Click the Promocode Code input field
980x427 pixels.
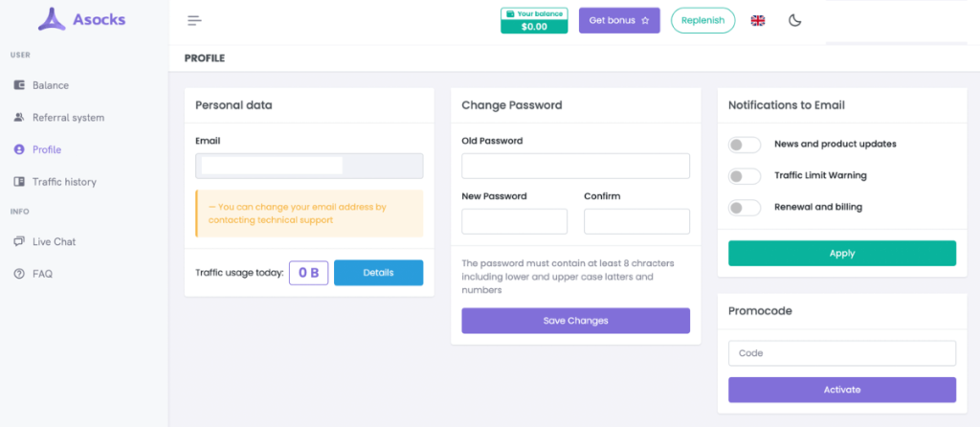[x=842, y=353]
